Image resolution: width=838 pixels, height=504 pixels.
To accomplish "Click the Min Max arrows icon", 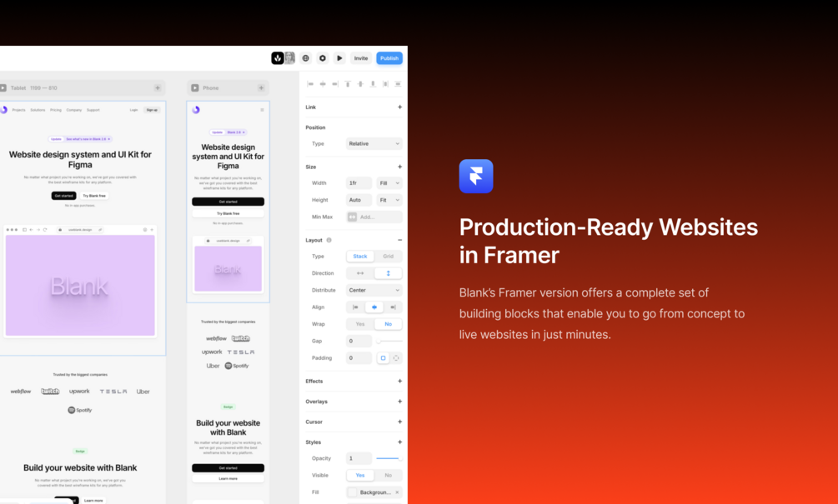I will click(x=352, y=217).
